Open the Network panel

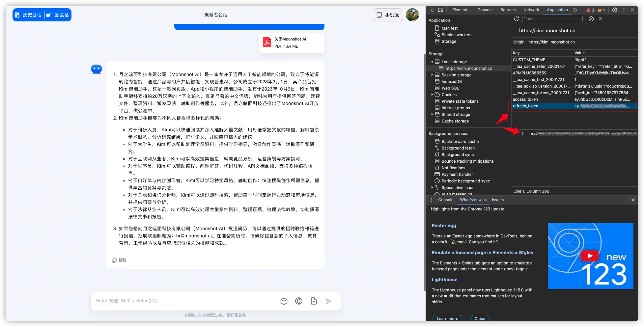(x=531, y=10)
